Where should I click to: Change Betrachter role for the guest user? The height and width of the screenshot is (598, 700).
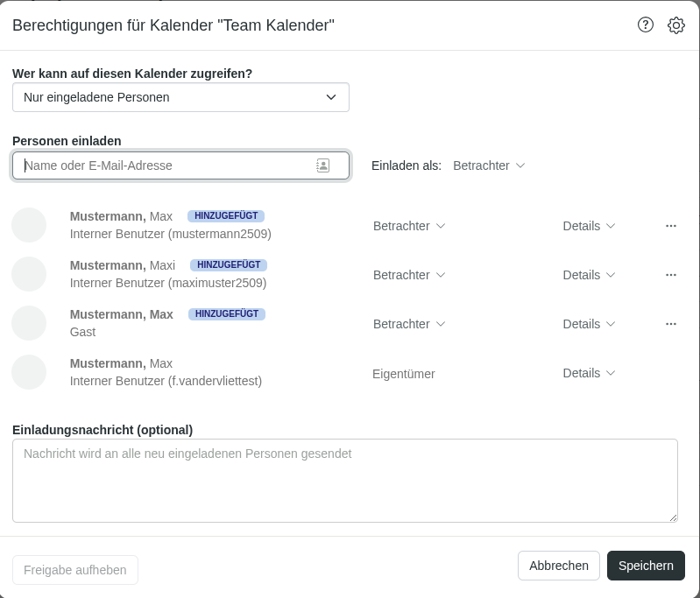click(x=409, y=324)
